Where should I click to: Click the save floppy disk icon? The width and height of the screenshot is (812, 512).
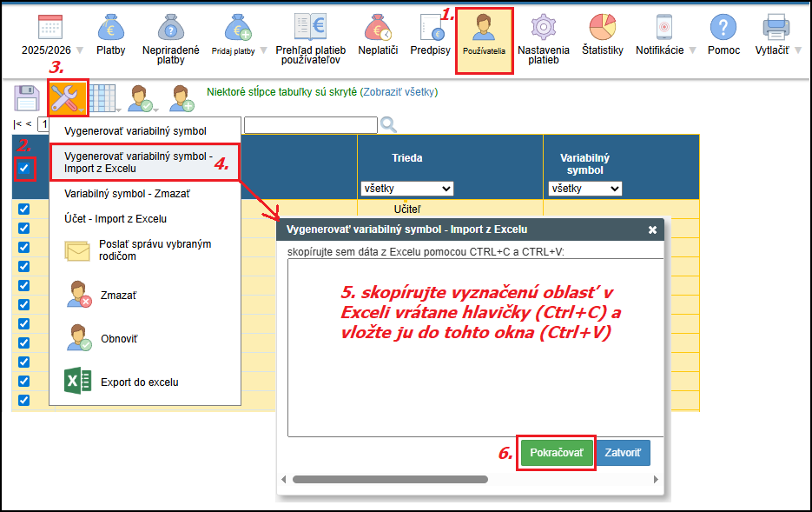(x=27, y=97)
